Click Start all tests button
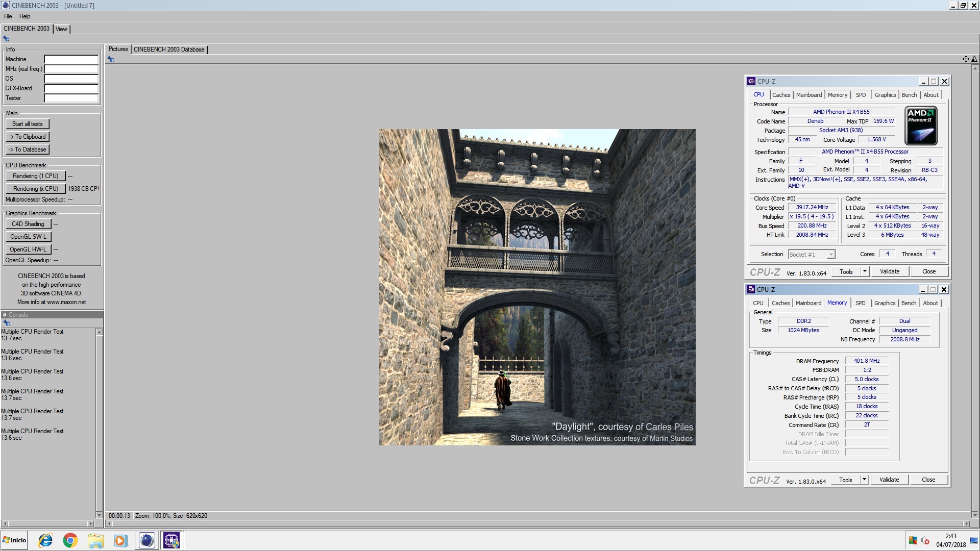The height and width of the screenshot is (551, 980). [28, 124]
